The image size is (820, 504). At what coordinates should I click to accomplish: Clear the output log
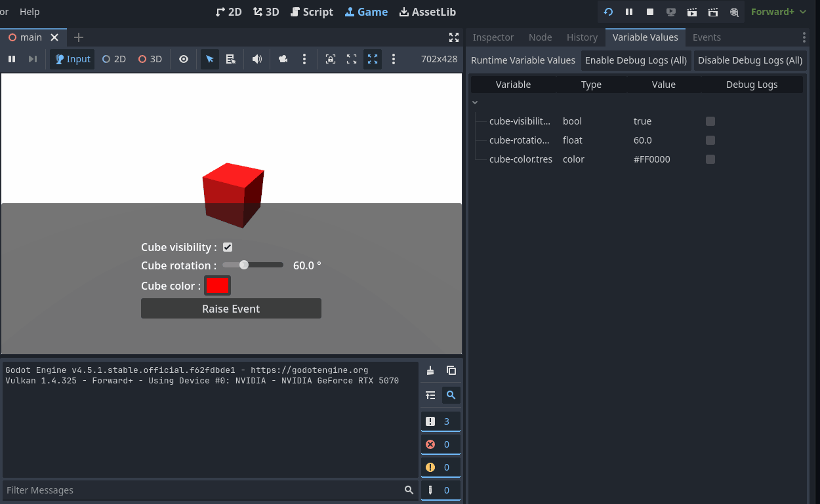[x=430, y=370]
